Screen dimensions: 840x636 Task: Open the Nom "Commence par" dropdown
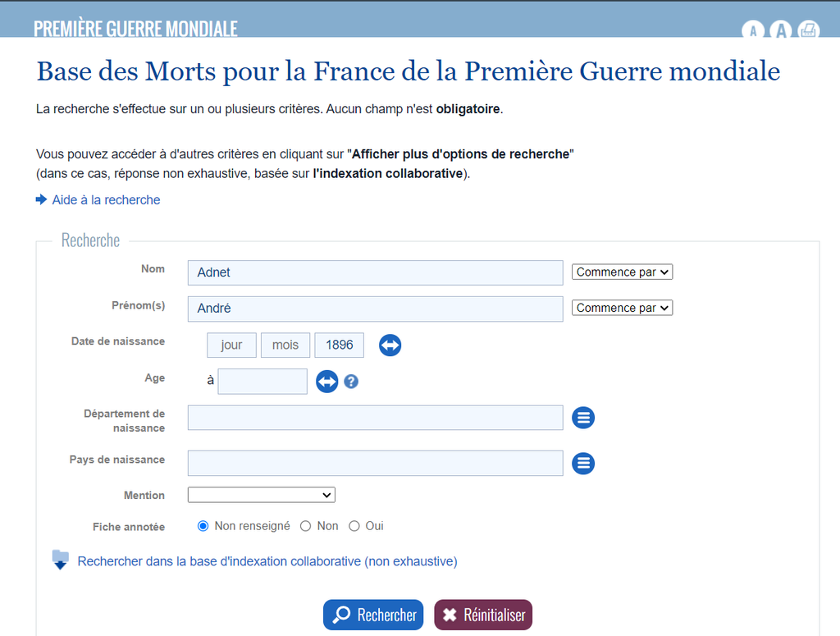click(622, 272)
